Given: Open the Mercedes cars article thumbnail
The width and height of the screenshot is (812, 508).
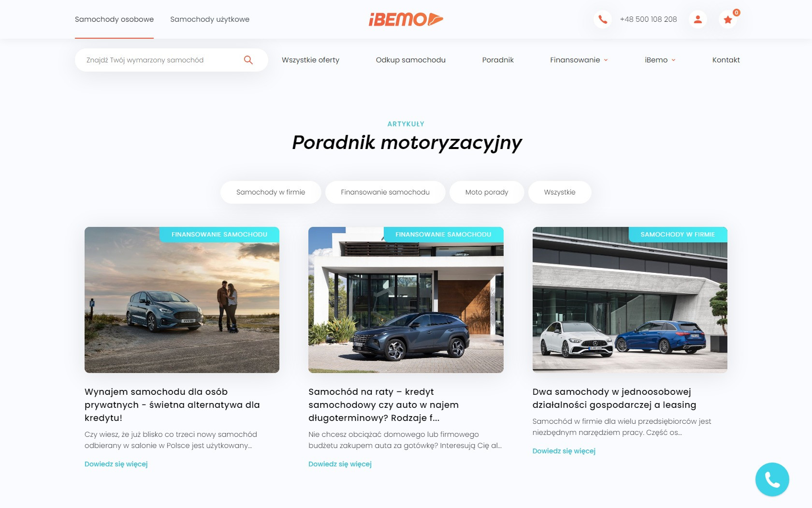Looking at the screenshot, I should click(630, 300).
